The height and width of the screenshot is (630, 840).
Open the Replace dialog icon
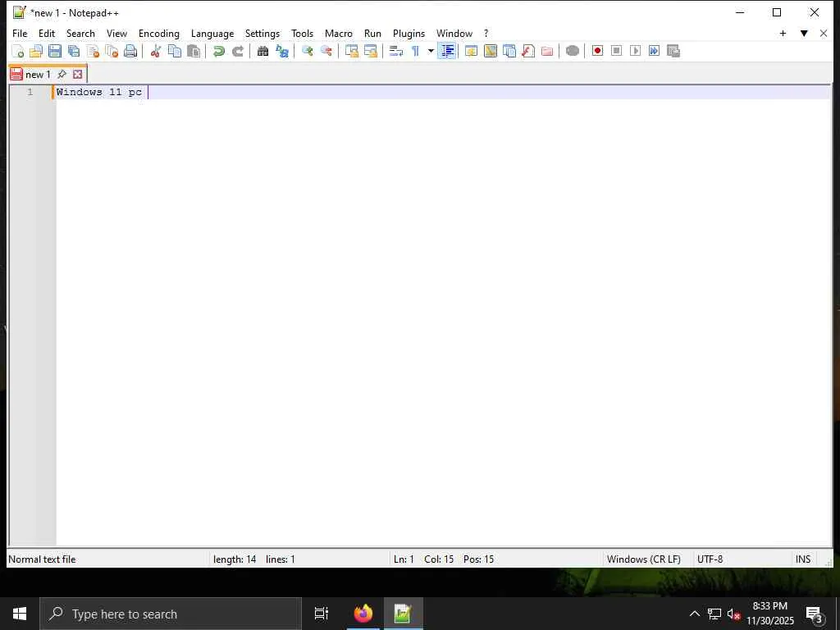282,51
